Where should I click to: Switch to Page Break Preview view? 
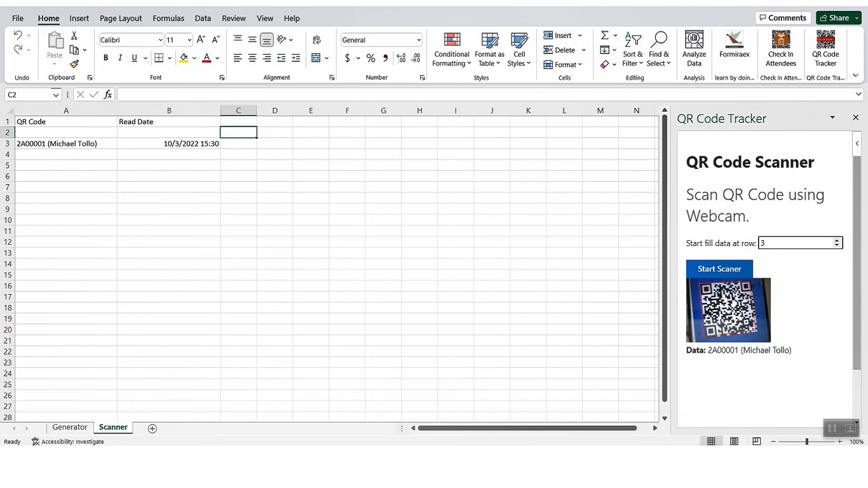[x=756, y=441]
